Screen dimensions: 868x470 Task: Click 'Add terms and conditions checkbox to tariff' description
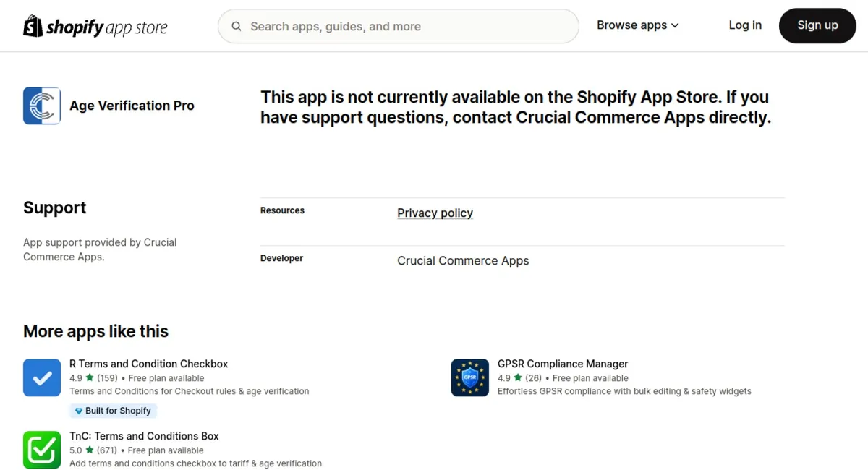pos(195,463)
